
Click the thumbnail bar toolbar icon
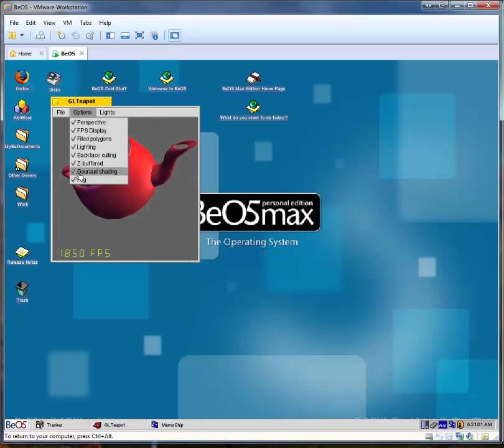click(125, 35)
